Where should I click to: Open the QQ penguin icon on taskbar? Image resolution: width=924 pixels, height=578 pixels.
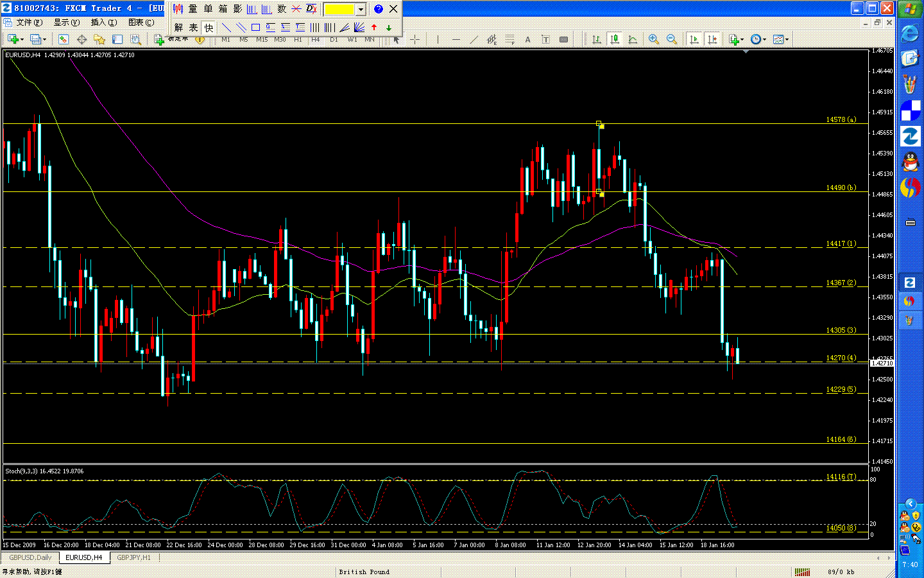[910, 162]
